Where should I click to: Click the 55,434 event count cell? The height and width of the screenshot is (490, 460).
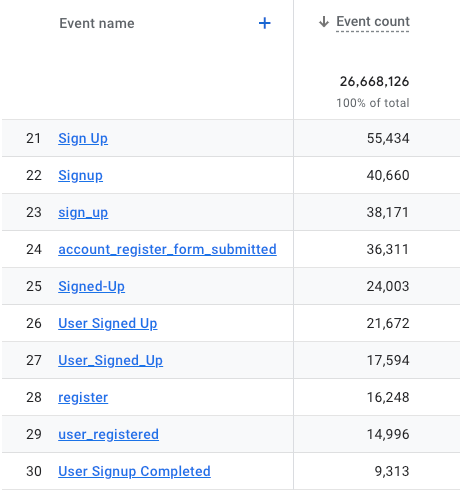coord(388,138)
